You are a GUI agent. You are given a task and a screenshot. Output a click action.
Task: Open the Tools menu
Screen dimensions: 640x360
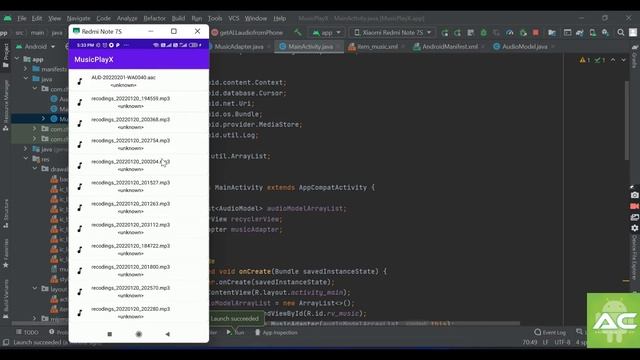point(215,18)
